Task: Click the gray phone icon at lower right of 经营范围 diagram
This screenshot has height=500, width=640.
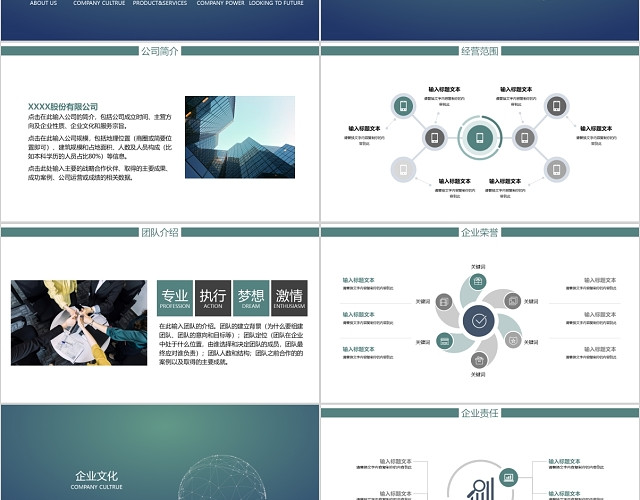Action: pos(556,169)
